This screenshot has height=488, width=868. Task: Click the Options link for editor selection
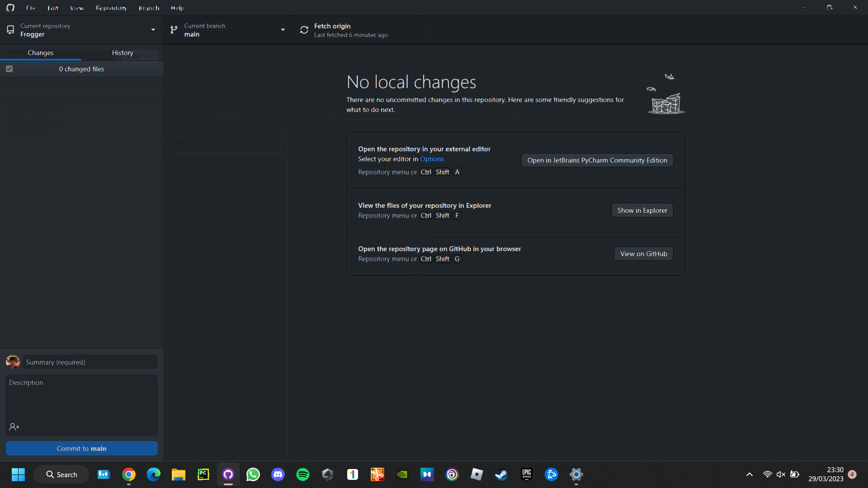click(x=432, y=159)
